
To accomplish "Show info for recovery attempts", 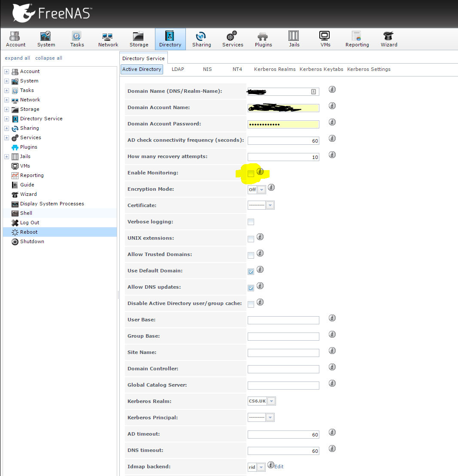I will [332, 155].
